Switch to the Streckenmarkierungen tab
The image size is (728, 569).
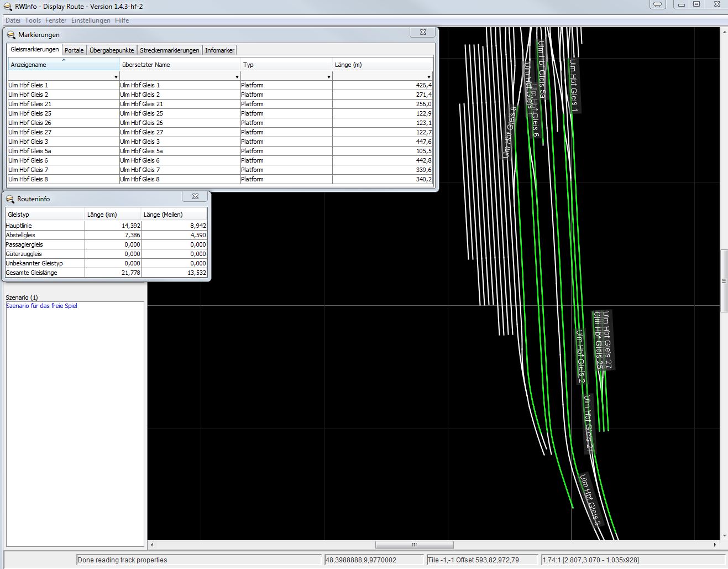click(169, 50)
